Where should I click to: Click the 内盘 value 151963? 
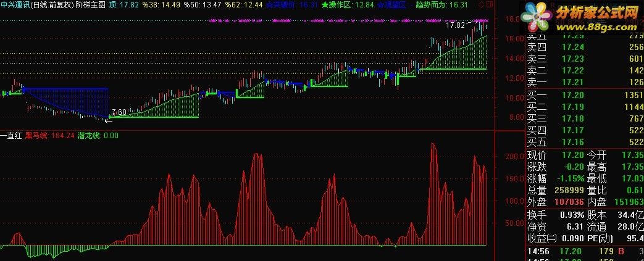click(629, 202)
